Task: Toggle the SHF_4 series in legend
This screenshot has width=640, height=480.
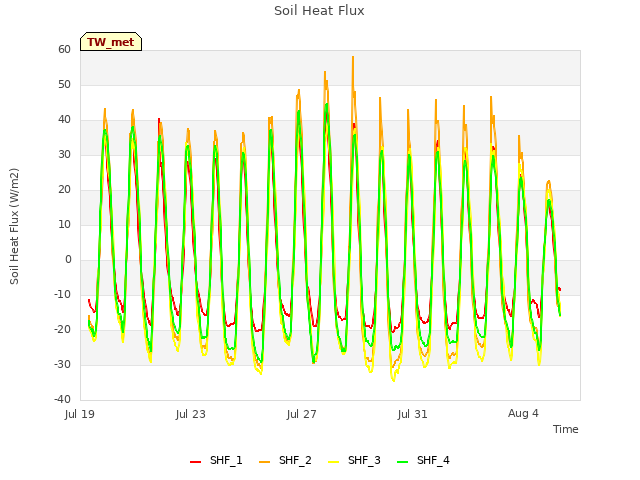Action: (423, 460)
